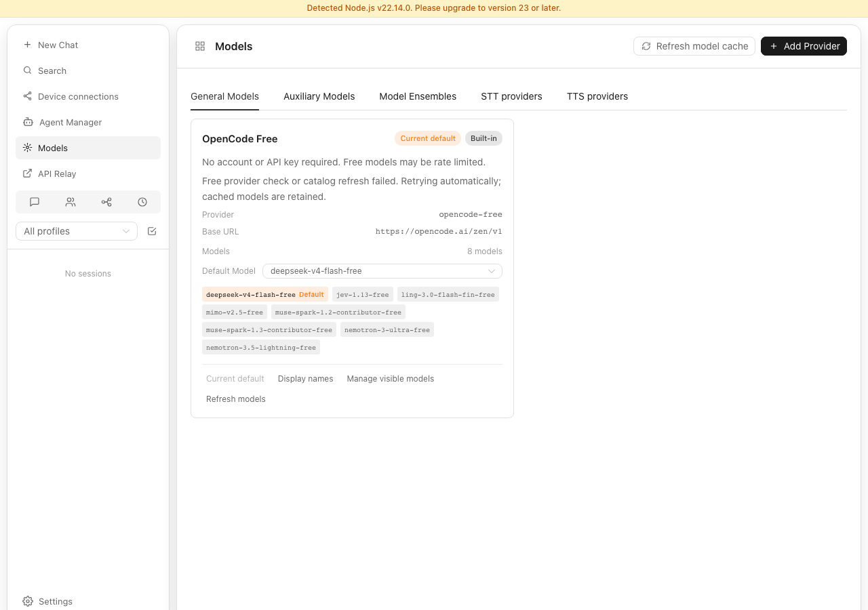
Task: Click the grid icon beside the Models title
Action: coord(200,46)
